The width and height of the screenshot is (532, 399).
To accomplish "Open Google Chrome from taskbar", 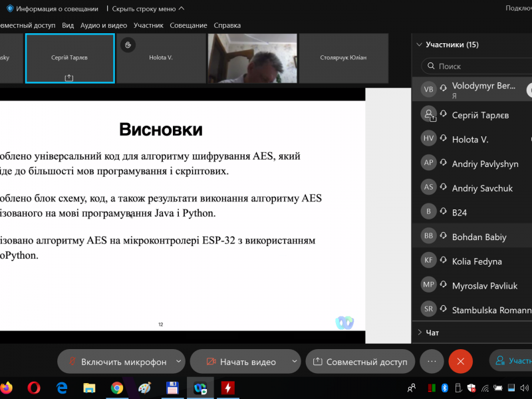I will [117, 387].
